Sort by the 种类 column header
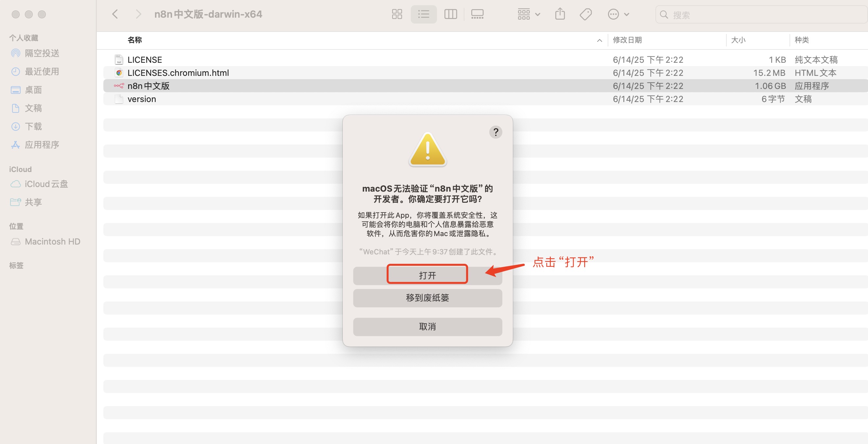The height and width of the screenshot is (444, 868). pyautogui.click(x=802, y=40)
